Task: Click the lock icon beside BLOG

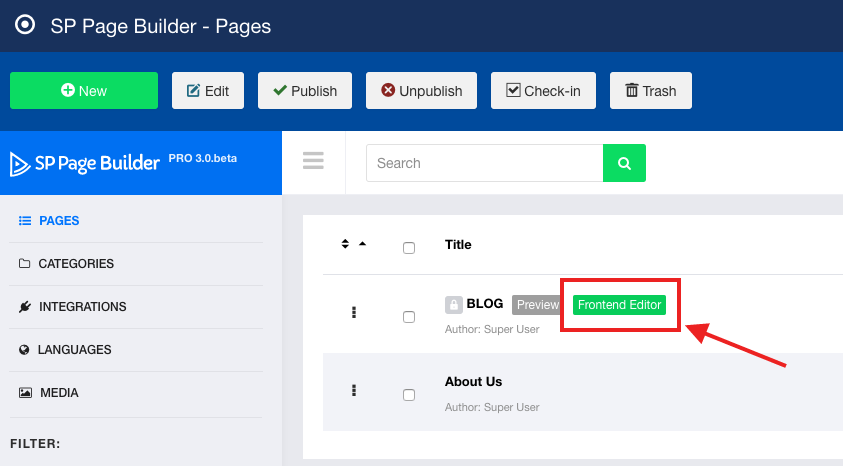Action: click(454, 305)
